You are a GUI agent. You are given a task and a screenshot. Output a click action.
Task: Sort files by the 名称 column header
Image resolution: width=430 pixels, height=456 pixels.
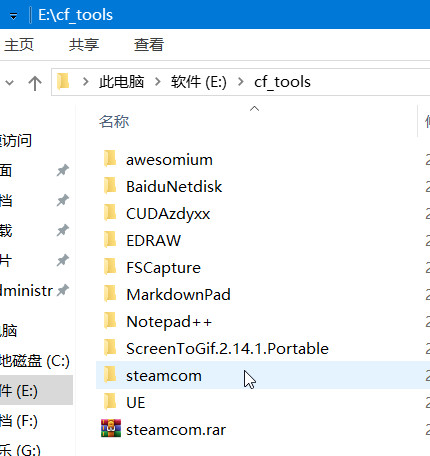coord(114,121)
